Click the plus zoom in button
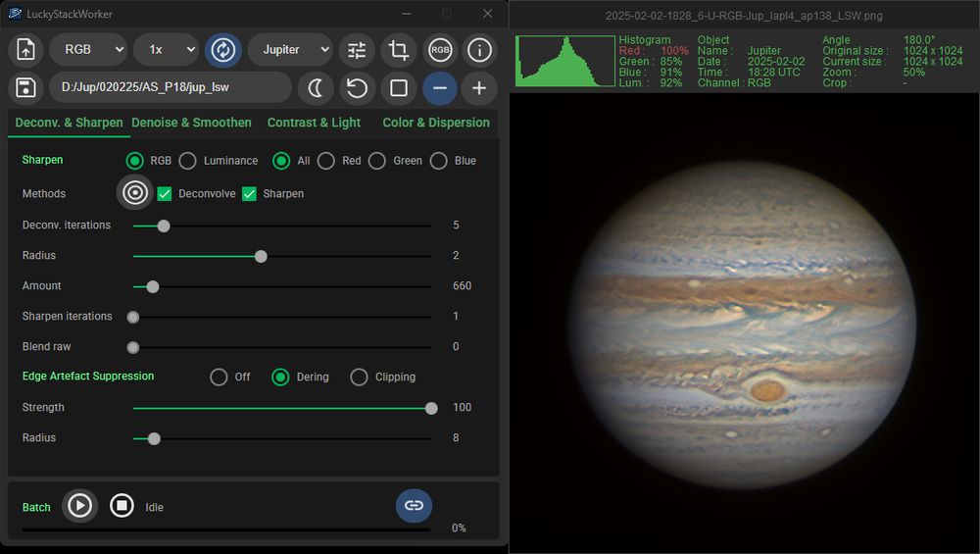The height and width of the screenshot is (554, 980). pos(479,88)
